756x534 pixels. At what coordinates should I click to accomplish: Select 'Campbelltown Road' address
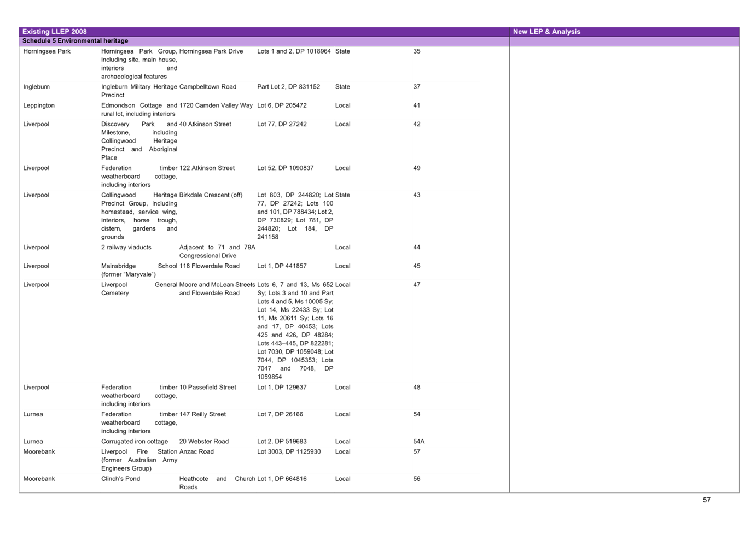click(x=208, y=87)
